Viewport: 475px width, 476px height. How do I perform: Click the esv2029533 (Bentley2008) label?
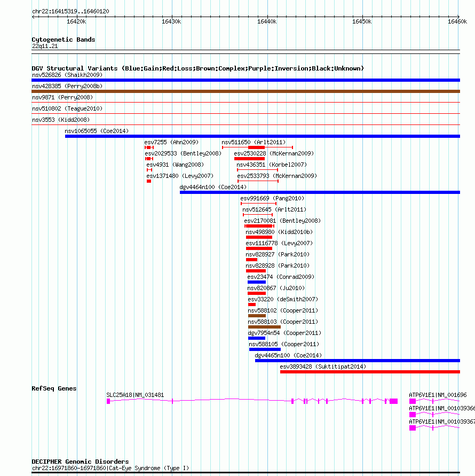point(183,154)
